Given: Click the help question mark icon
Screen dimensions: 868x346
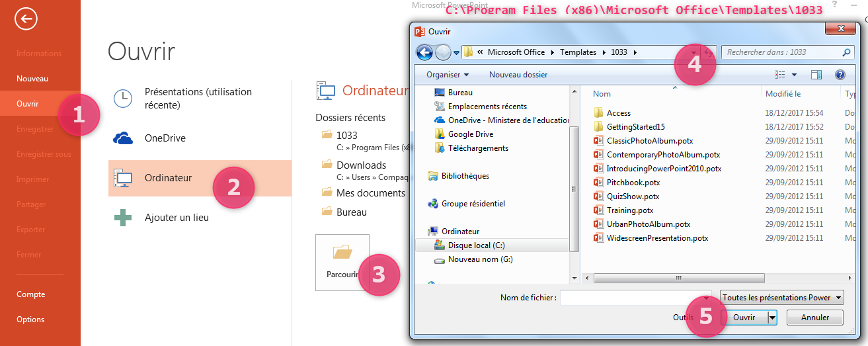Looking at the screenshot, I should point(840,75).
